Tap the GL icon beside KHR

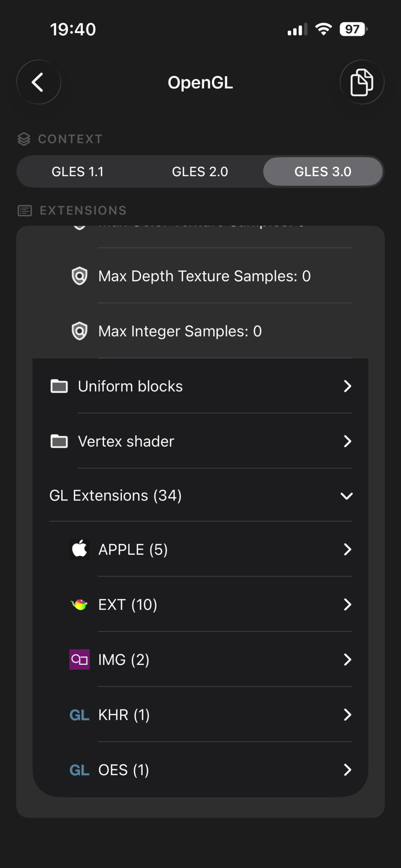[80, 715]
